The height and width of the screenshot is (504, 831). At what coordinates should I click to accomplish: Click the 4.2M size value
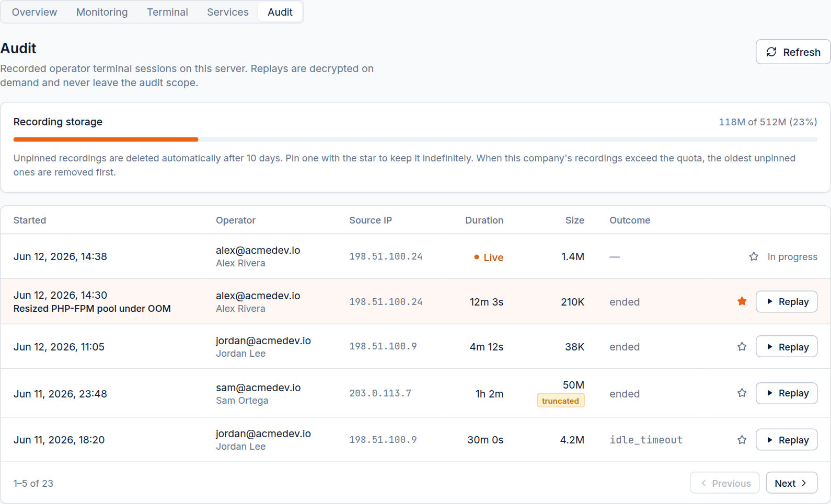click(572, 440)
